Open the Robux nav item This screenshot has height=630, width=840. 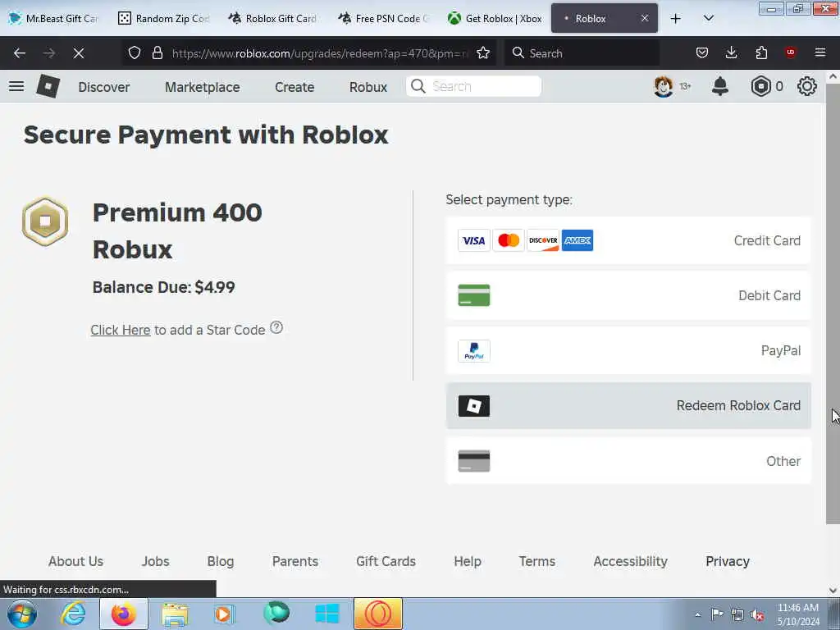368,87
